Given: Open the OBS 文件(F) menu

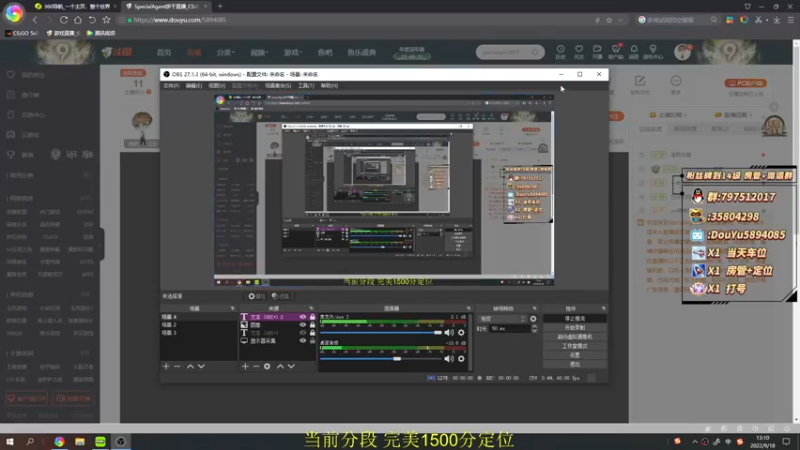Looking at the screenshot, I should tap(171, 86).
